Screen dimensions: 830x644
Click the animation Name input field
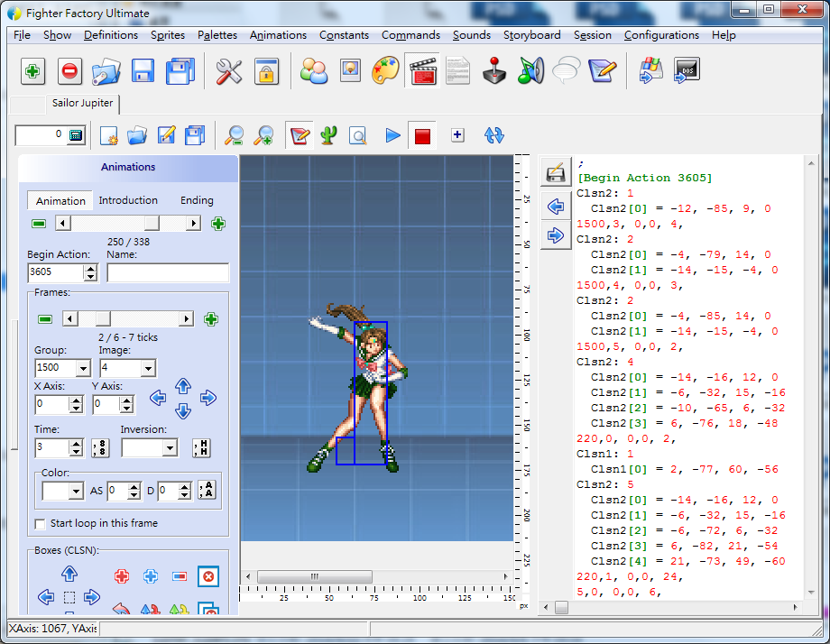click(168, 272)
